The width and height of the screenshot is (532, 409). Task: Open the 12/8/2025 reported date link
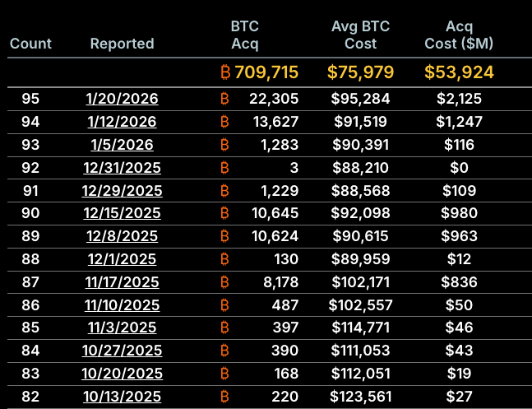pyautogui.click(x=122, y=237)
